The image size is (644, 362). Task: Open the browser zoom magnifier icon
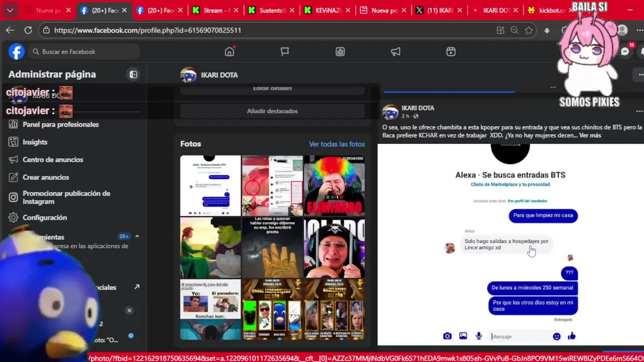[x=514, y=30]
